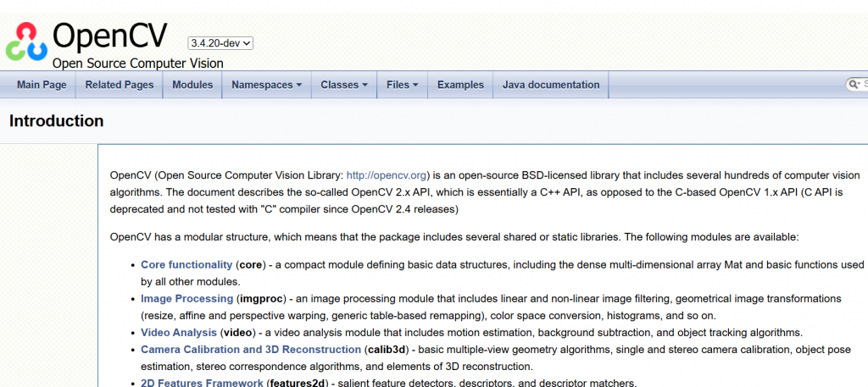
Task: Visit the Video Analysis module link
Action: (179, 333)
